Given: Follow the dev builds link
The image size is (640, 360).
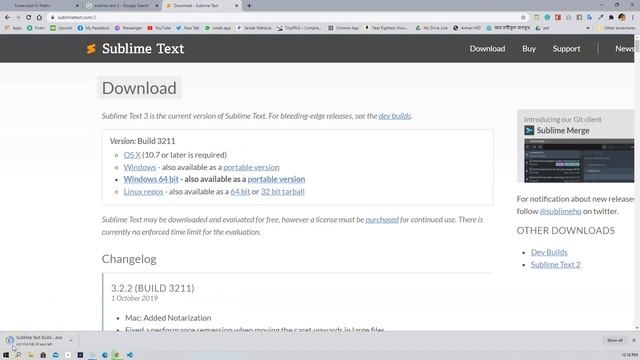Looking at the screenshot, I should (x=394, y=116).
